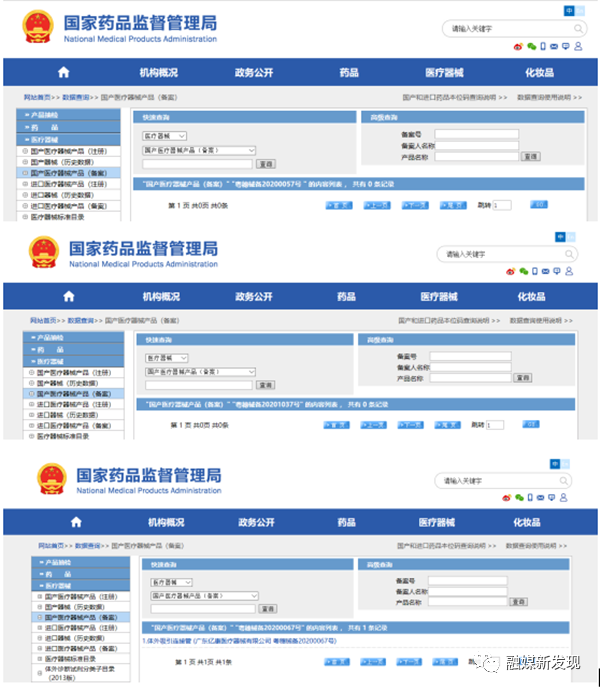
Task: Click 首页 pagination button on the 20200057 page
Action: (x=339, y=206)
